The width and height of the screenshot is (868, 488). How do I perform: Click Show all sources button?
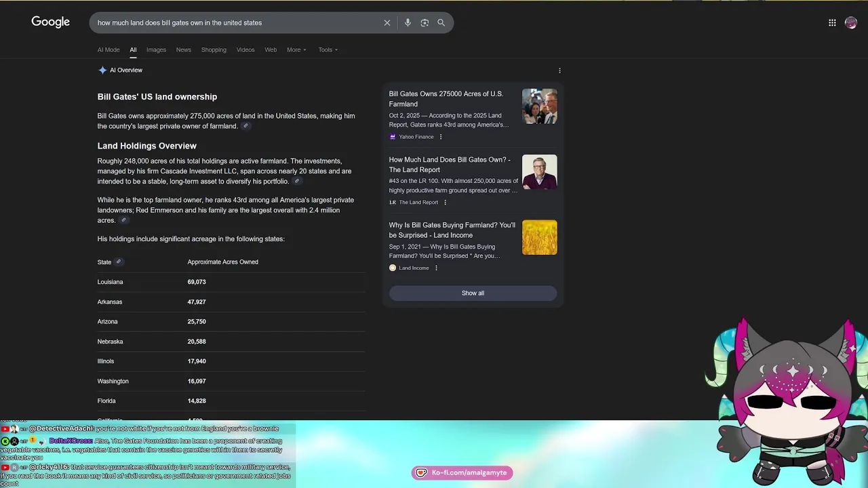(x=473, y=293)
